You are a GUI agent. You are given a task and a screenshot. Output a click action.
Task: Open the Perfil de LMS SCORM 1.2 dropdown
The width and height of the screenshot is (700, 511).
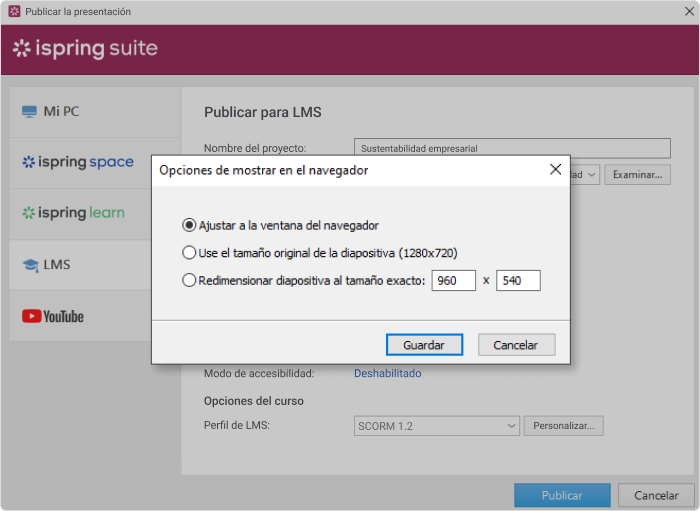click(x=437, y=426)
